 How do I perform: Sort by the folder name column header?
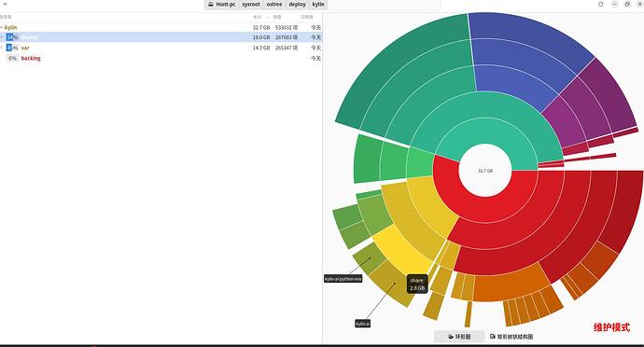pyautogui.click(x=6, y=17)
